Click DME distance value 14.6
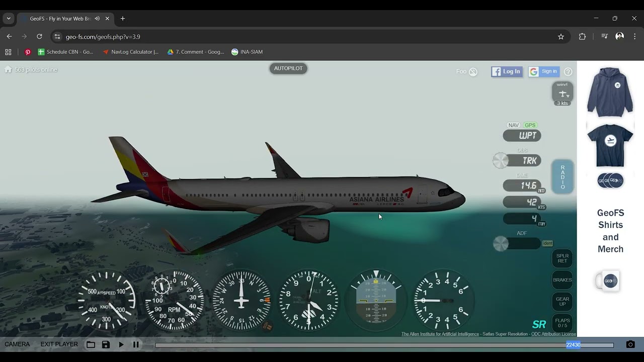Viewport: 644px width, 362px height. (x=522, y=186)
